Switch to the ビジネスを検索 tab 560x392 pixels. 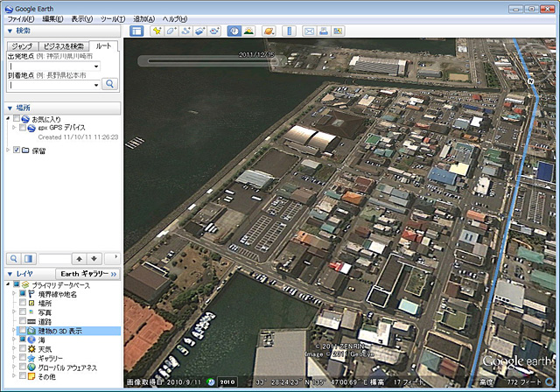point(63,46)
